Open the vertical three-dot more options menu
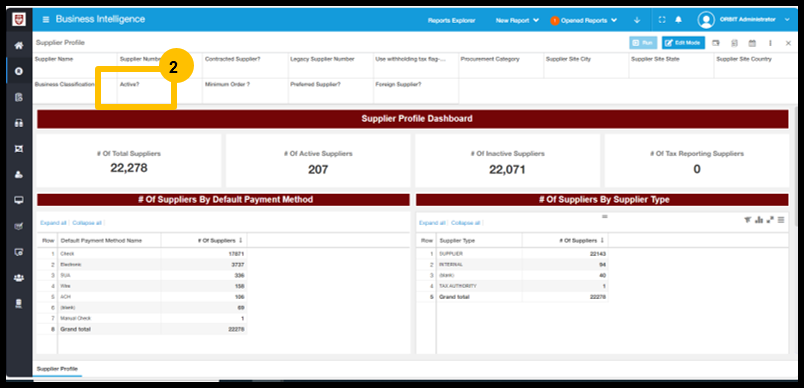804x388 pixels. pos(770,43)
